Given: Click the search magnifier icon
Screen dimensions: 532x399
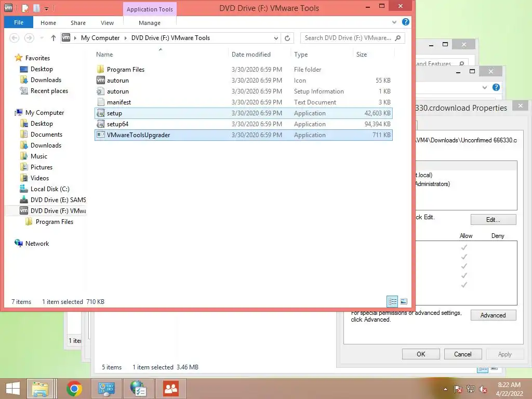Looking at the screenshot, I should point(398,37).
